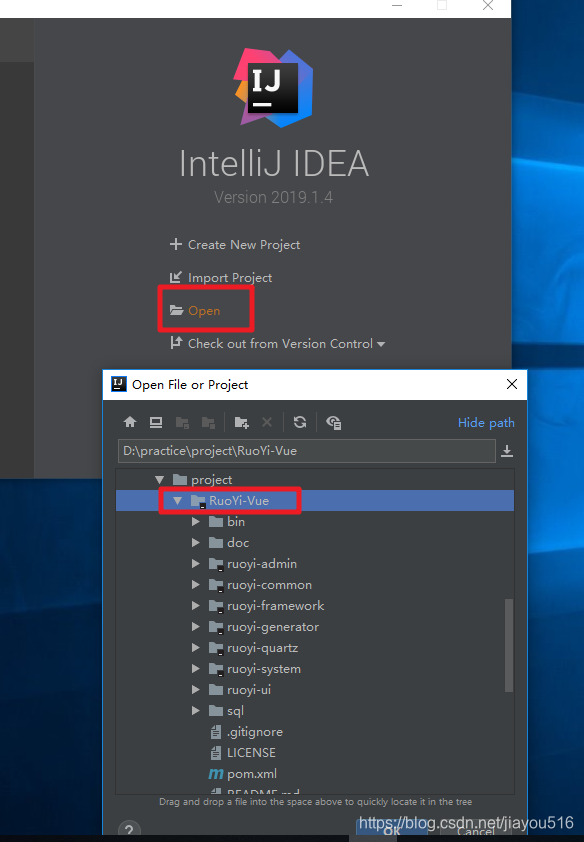This screenshot has width=584, height=842.
Task: Open path history download-arrow icon
Action: pyautogui.click(x=507, y=451)
